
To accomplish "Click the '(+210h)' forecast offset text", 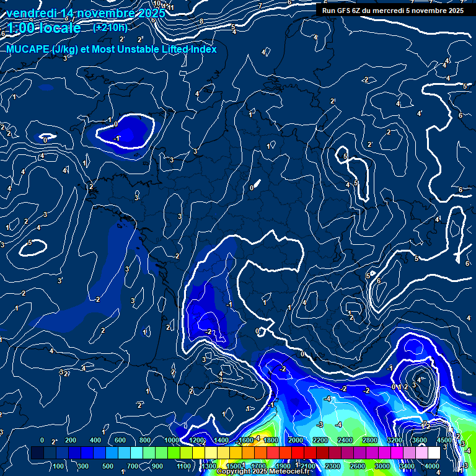I will [110, 28].
